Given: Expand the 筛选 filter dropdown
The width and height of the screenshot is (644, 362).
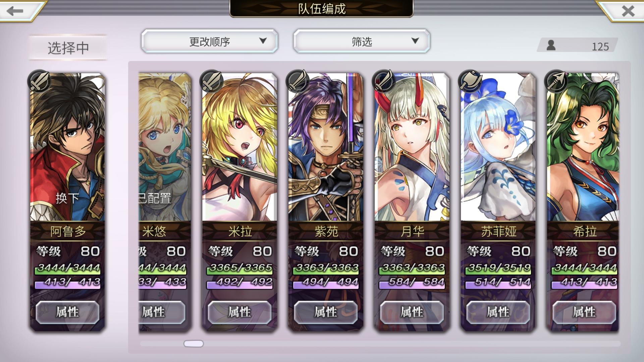Looking at the screenshot, I should pos(362,41).
